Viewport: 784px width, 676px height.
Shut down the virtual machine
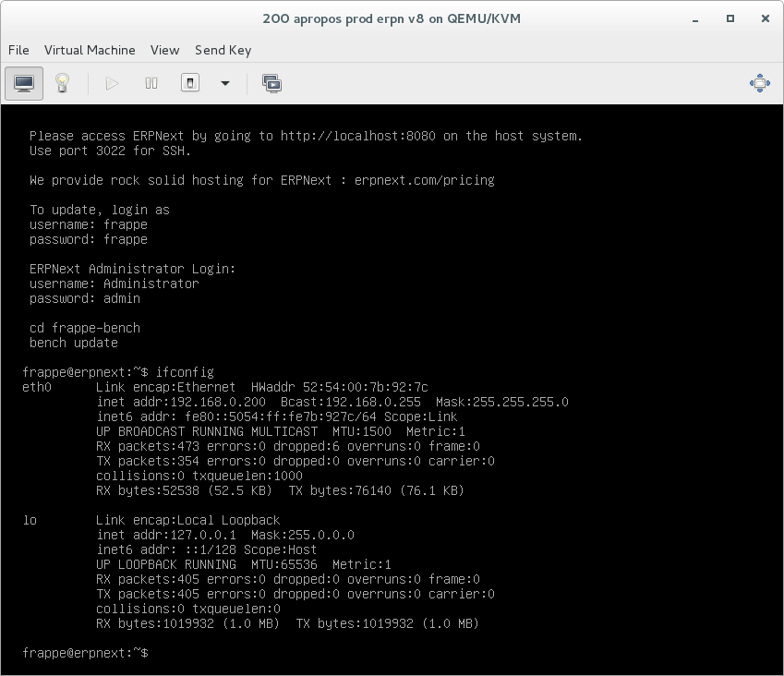point(190,83)
